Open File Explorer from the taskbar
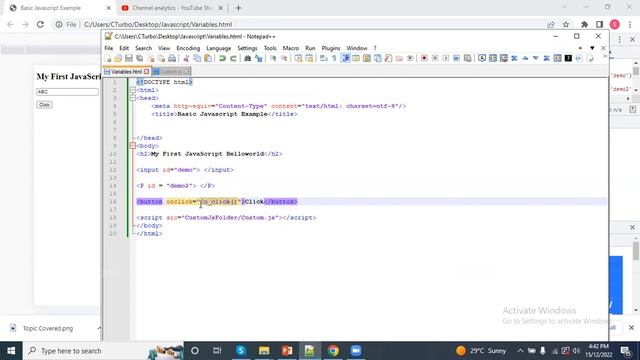The height and width of the screenshot is (360, 640). tap(264, 351)
